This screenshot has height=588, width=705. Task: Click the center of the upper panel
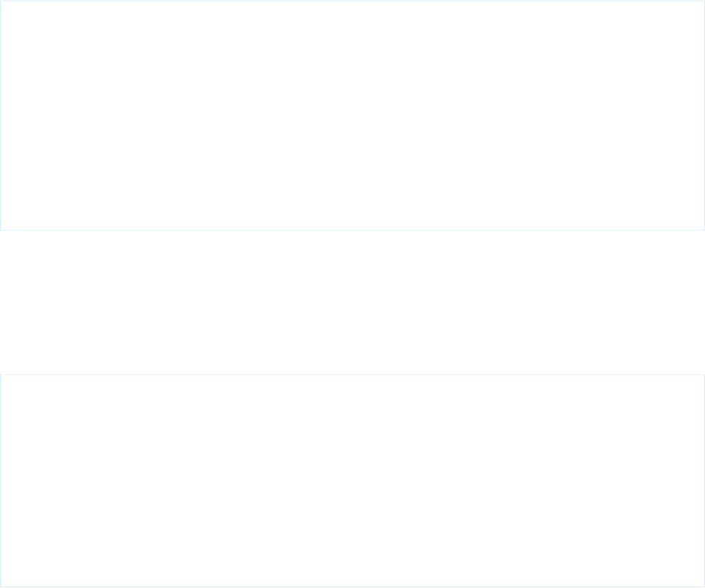[x=352, y=116]
